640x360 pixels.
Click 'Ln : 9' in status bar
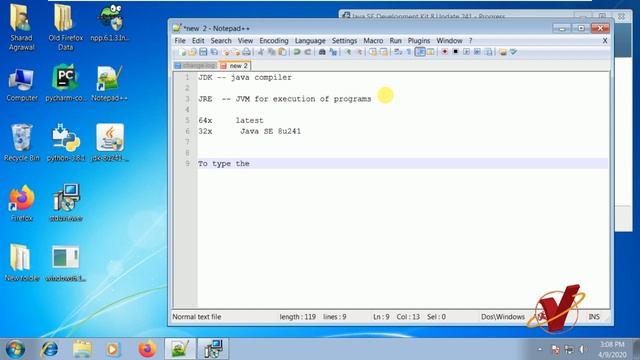click(381, 317)
